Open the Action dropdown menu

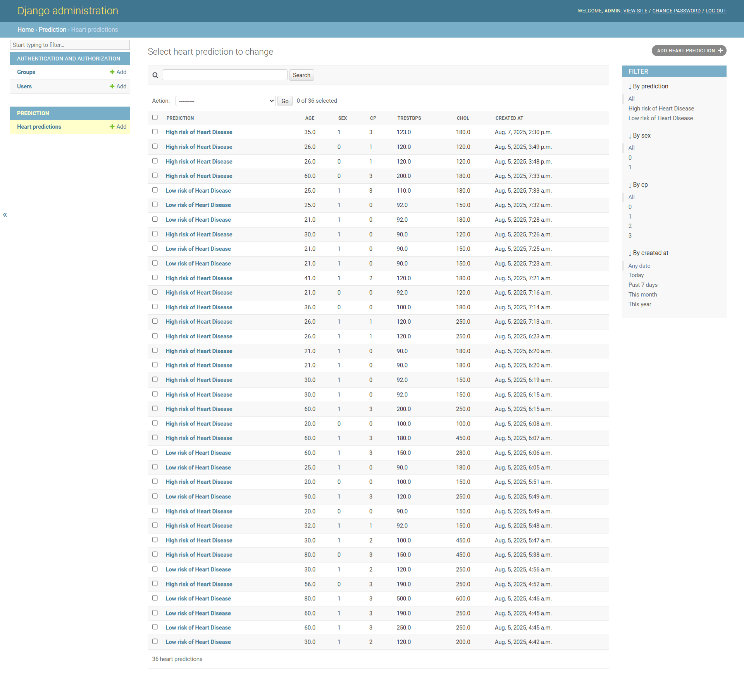[226, 101]
